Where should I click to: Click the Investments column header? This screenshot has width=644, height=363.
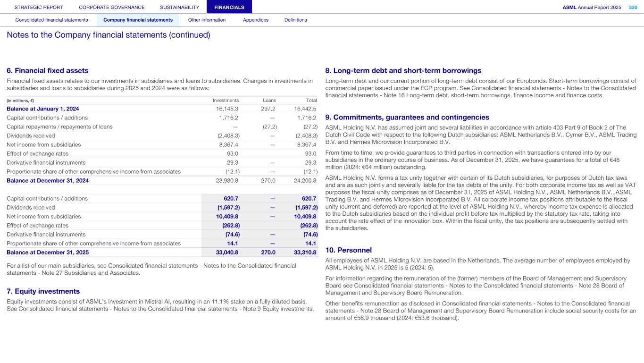coord(226,100)
